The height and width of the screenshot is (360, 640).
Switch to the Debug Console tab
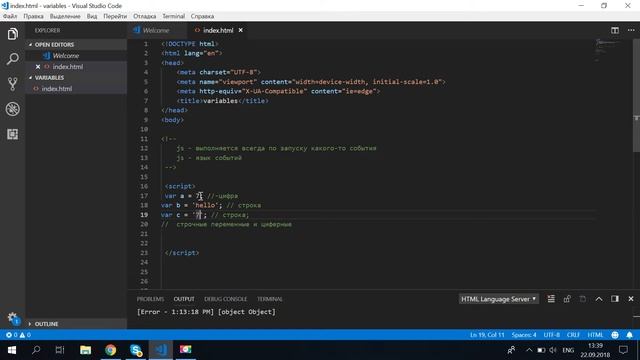(225, 299)
